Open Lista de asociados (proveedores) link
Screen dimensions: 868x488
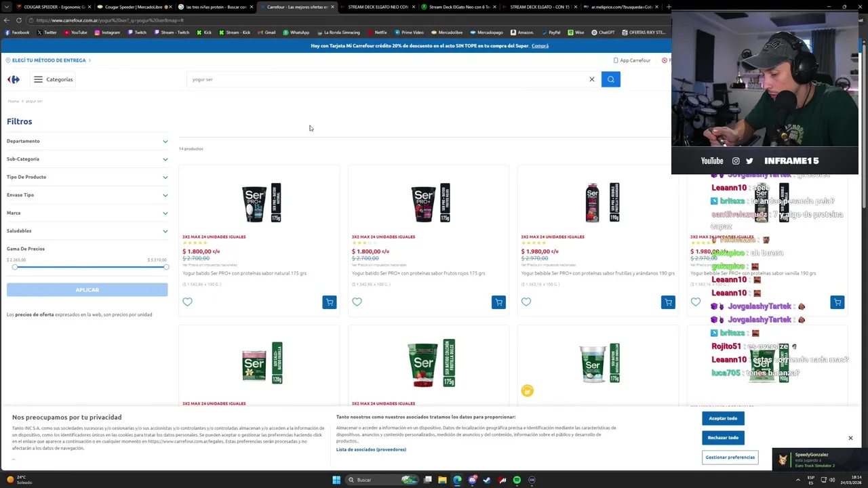point(371,449)
